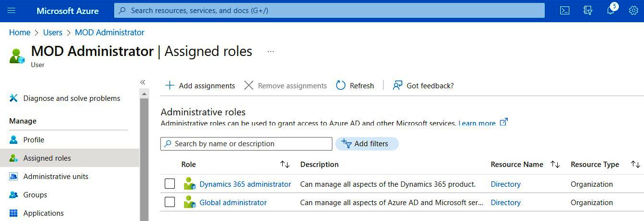Click the Administrative roles heading

pyautogui.click(x=203, y=112)
